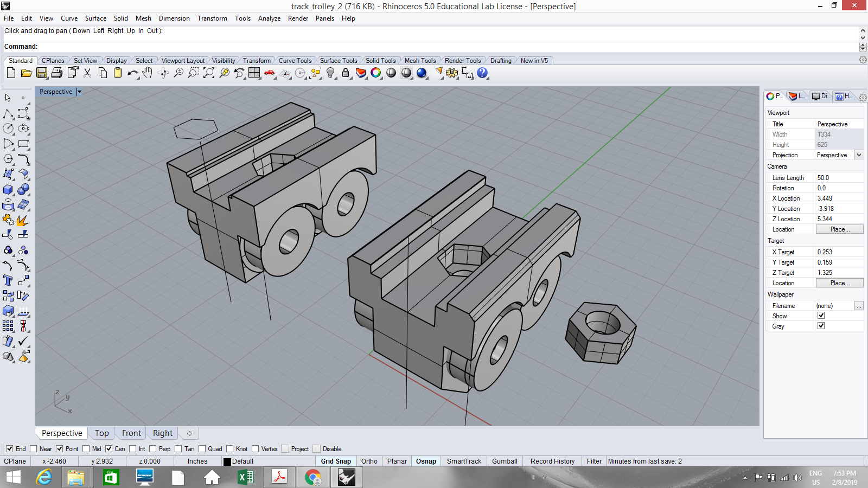
Task: Open the Surface menu
Action: pyautogui.click(x=95, y=18)
